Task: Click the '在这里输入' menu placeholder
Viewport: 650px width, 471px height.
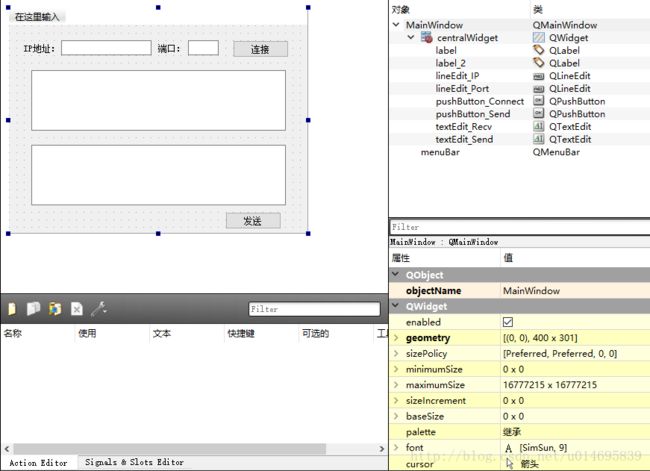Action: (37, 17)
